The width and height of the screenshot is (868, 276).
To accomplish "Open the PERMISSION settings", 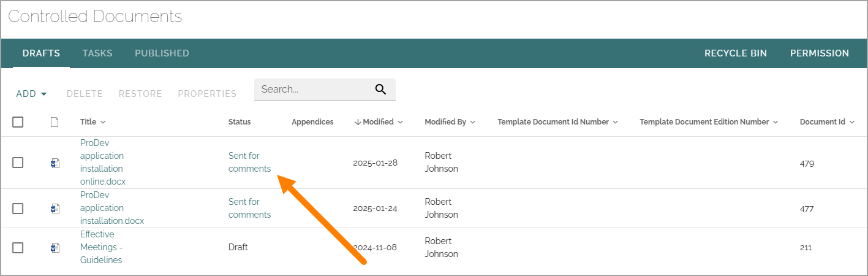I will 820,53.
